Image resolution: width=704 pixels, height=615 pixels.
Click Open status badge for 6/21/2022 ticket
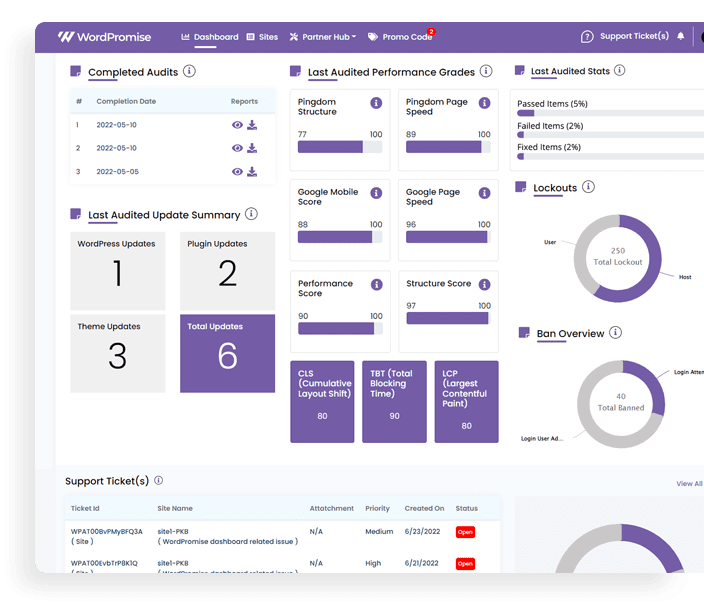pyautogui.click(x=465, y=564)
